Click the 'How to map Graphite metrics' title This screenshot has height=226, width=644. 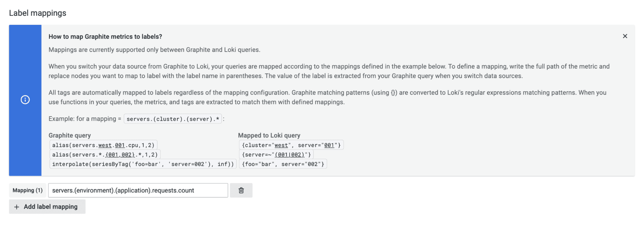click(105, 36)
